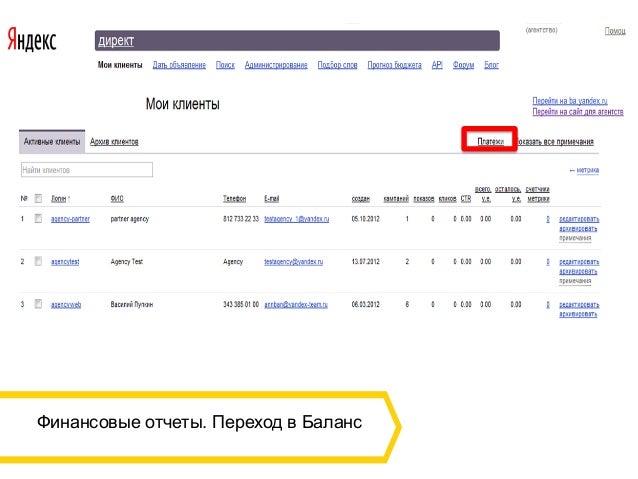Image resolution: width=638 pixels, height=479 pixels.
Task: Sort table by показов column
Action: pos(424,199)
